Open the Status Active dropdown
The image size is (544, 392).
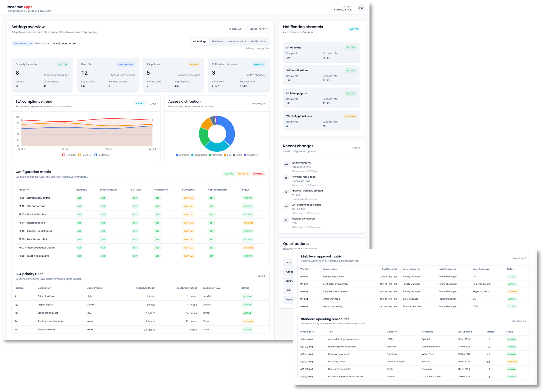point(258,29)
